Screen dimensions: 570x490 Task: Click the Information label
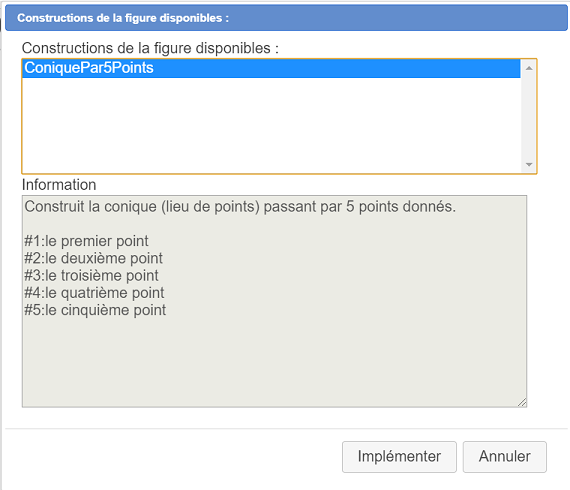pyautogui.click(x=59, y=185)
